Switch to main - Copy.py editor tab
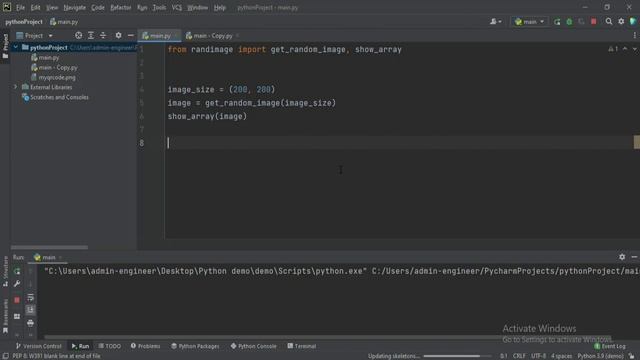This screenshot has height=360, width=640. [x=212, y=36]
